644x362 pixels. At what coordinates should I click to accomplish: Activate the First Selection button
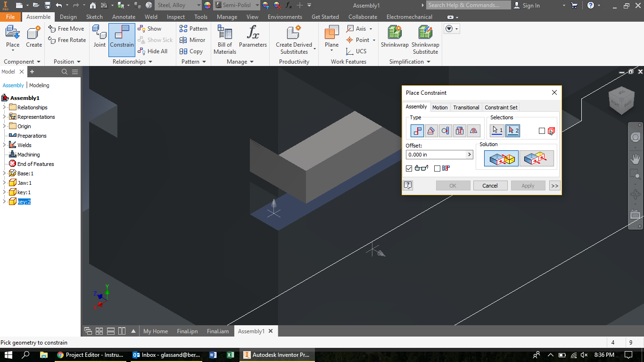coord(497,131)
